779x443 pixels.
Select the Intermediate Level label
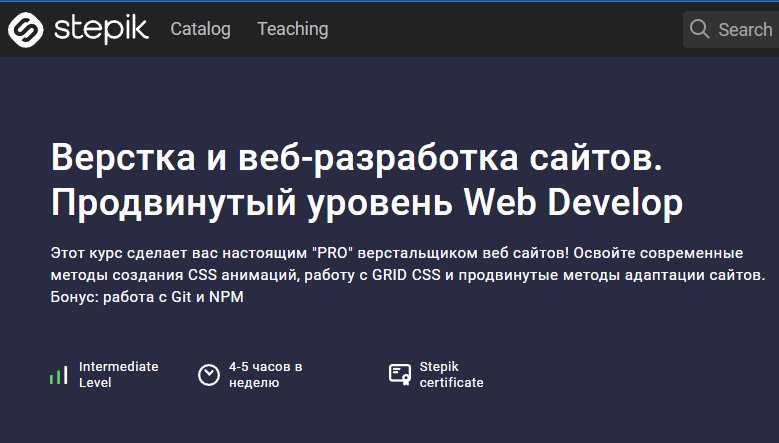coord(118,374)
